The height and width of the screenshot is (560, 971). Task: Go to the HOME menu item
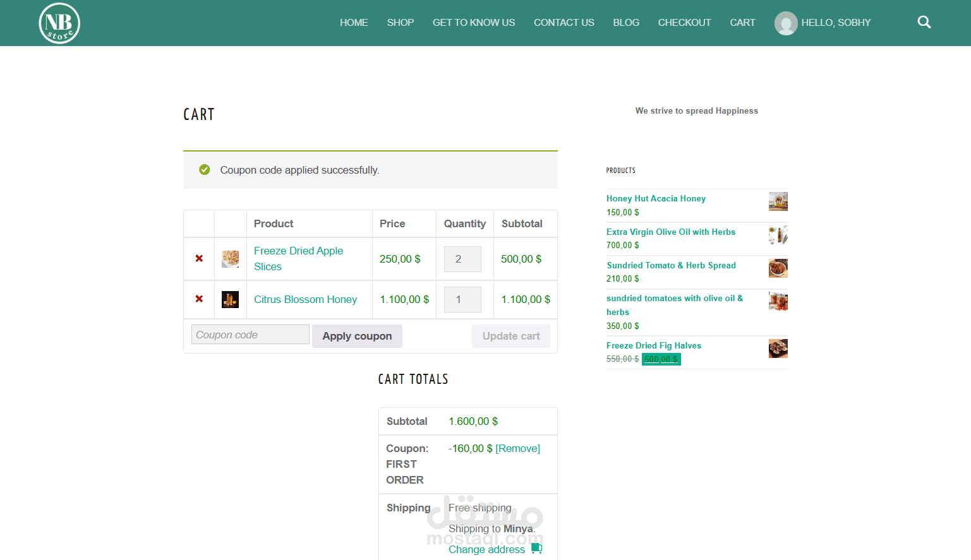(354, 23)
